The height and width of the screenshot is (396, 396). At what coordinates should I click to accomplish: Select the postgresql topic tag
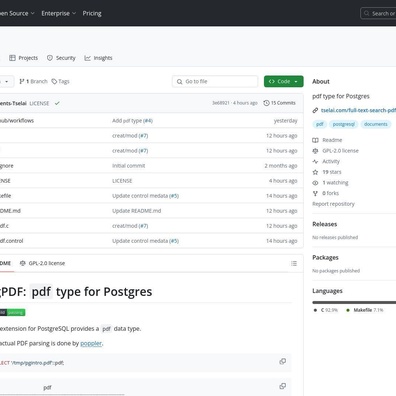click(x=344, y=124)
